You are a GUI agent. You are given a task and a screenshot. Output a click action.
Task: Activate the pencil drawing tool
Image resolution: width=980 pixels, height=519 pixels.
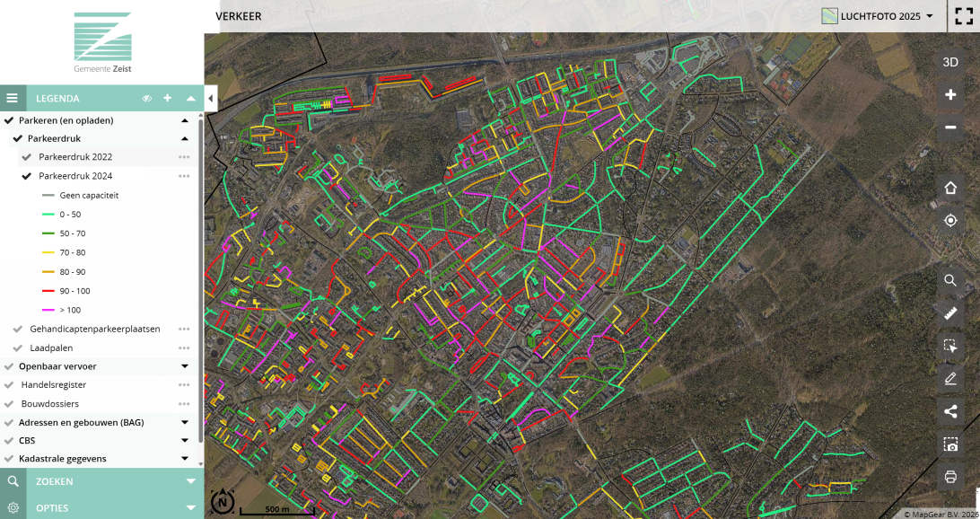coord(950,379)
